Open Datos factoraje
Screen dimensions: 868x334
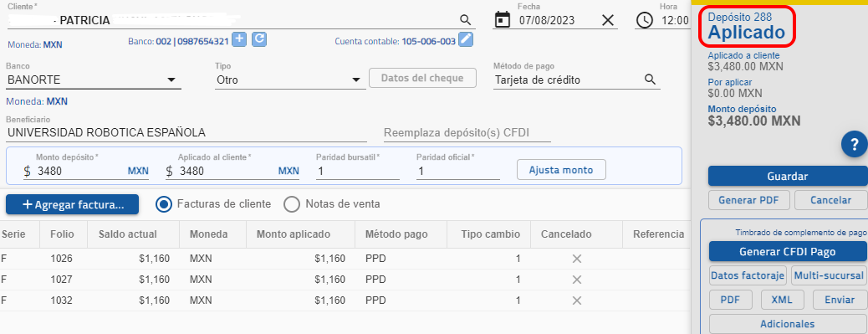pyautogui.click(x=748, y=275)
